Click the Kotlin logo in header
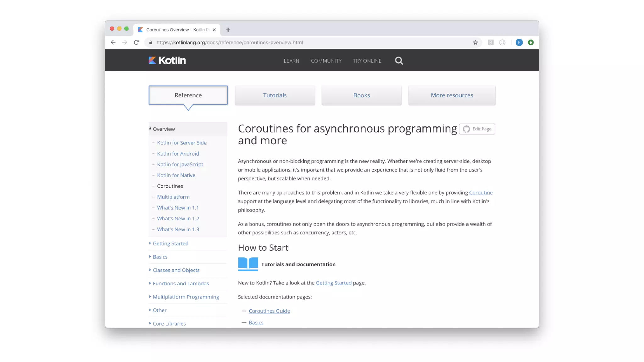 click(167, 60)
